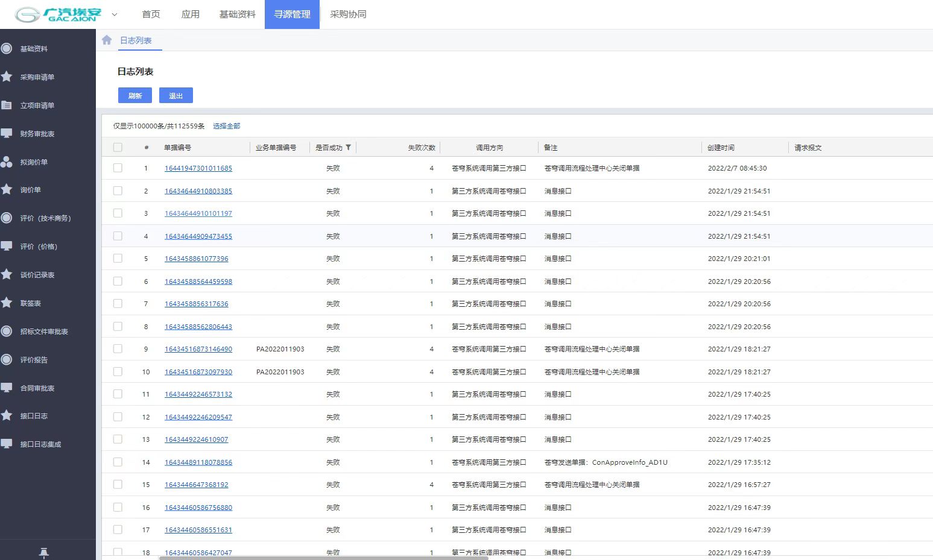Screen dimensions: 933x560
Task: Open the 采购协同 top menu
Action: [x=348, y=14]
